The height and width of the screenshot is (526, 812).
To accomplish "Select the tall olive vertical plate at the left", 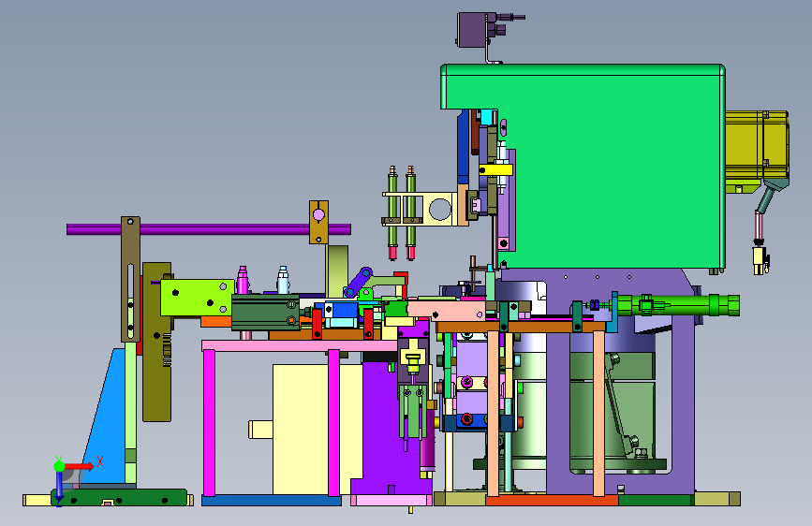I will [157, 342].
